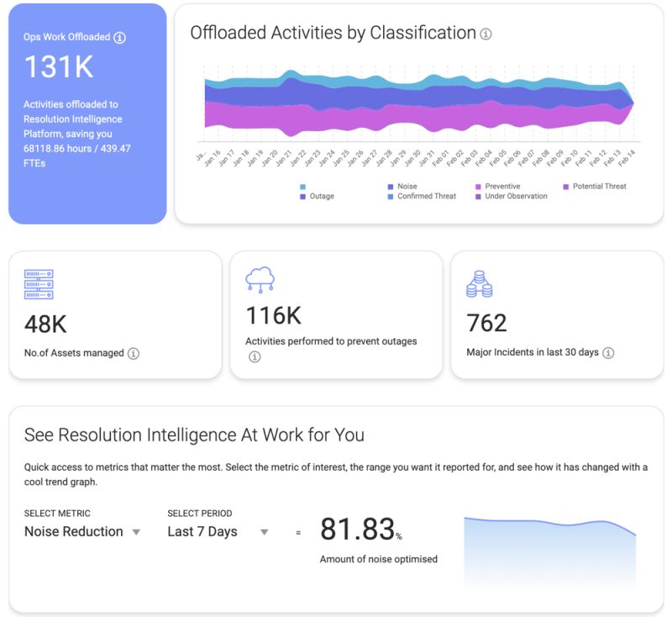672x617 pixels.
Task: Toggle the Outage series in the legend
Action: click(x=318, y=197)
